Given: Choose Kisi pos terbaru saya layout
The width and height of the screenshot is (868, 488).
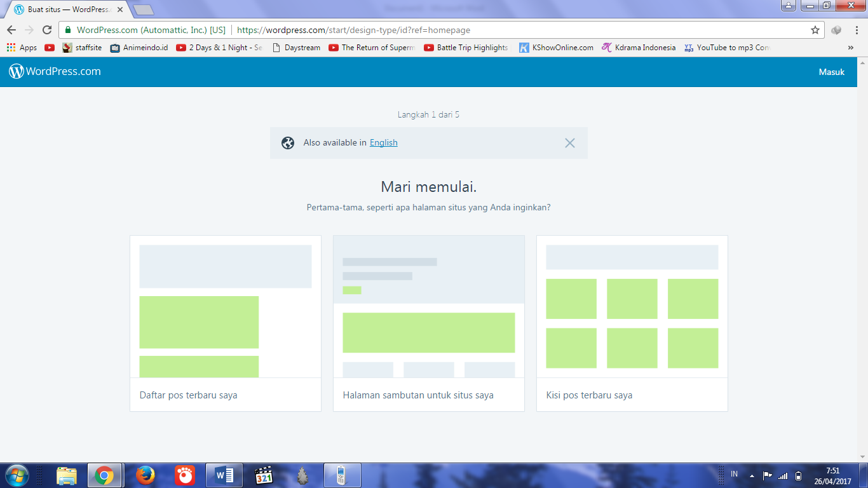Looking at the screenshot, I should pos(632,323).
